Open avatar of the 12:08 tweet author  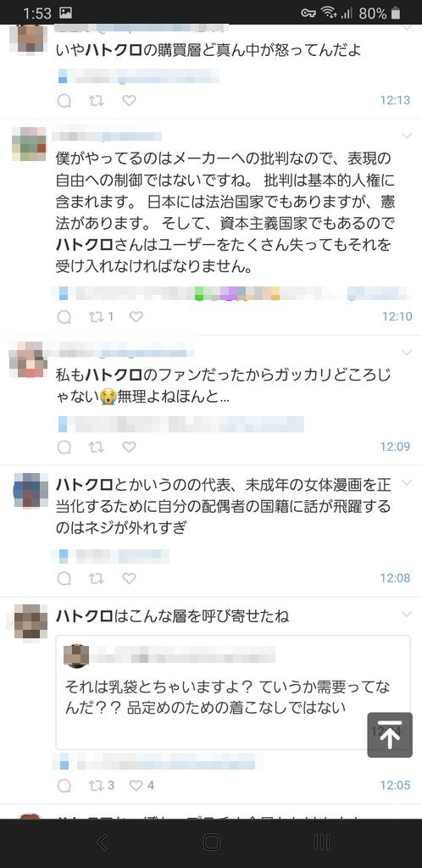click(31, 491)
